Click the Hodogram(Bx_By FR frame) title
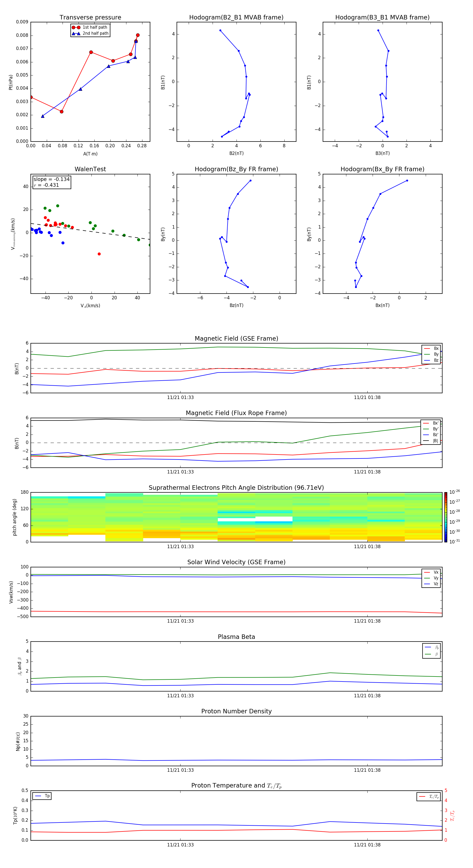Viewport: 473px width, 868px height. click(x=382, y=169)
